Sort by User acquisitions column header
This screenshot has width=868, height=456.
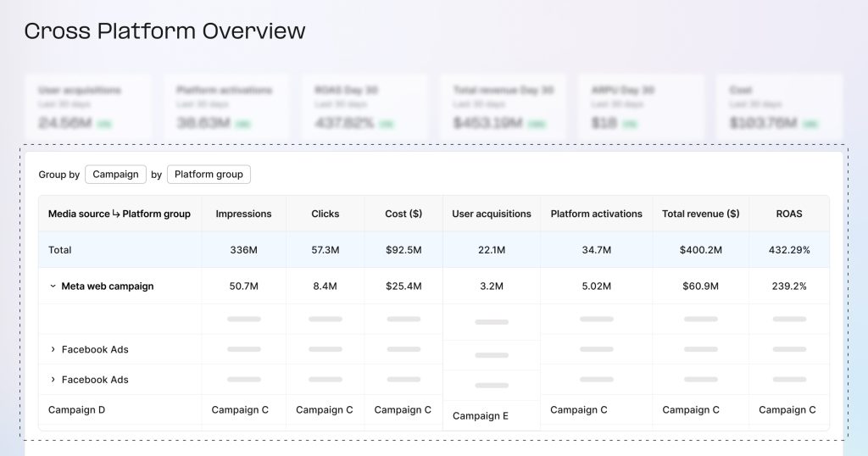(492, 214)
